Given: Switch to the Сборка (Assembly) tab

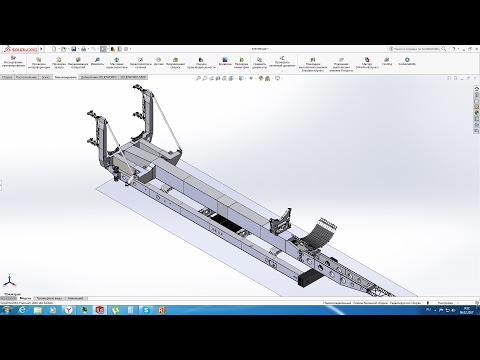Looking at the screenshot, I should (x=7, y=77).
